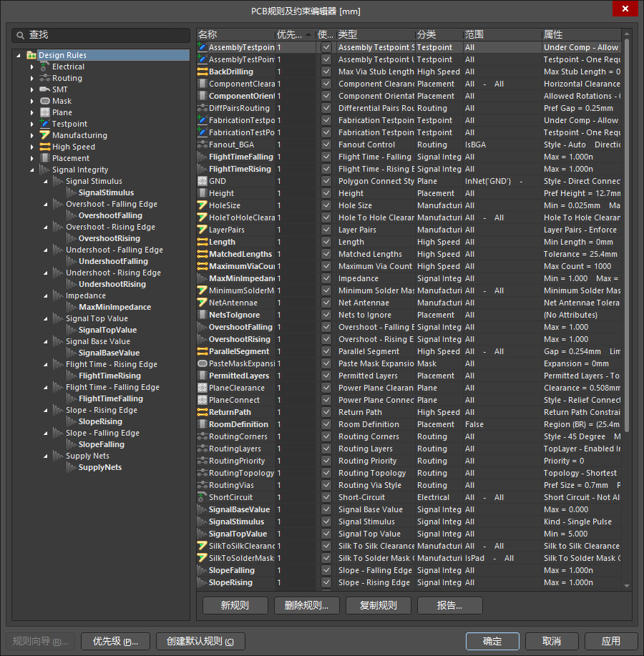Expand the Electrical category node
This screenshot has height=656, width=644.
(31, 67)
